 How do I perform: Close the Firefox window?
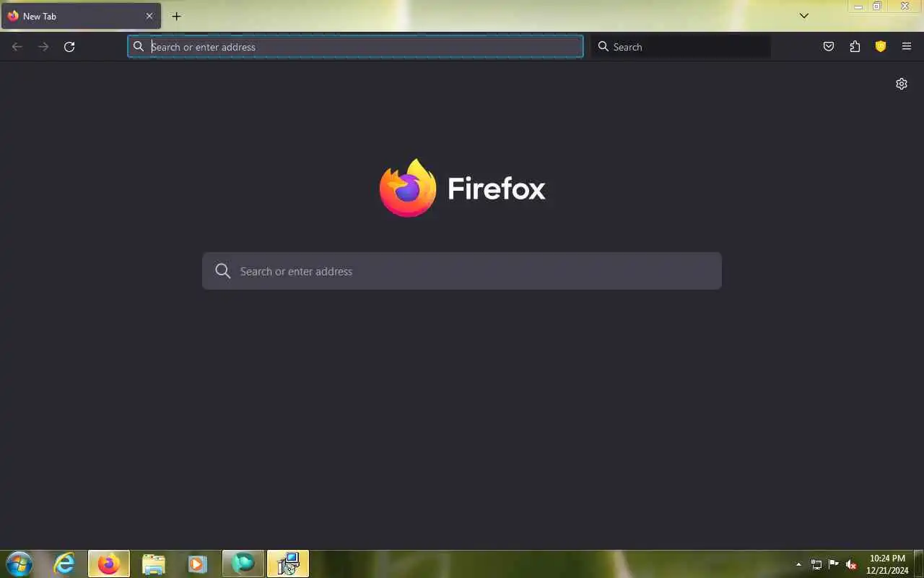click(905, 7)
